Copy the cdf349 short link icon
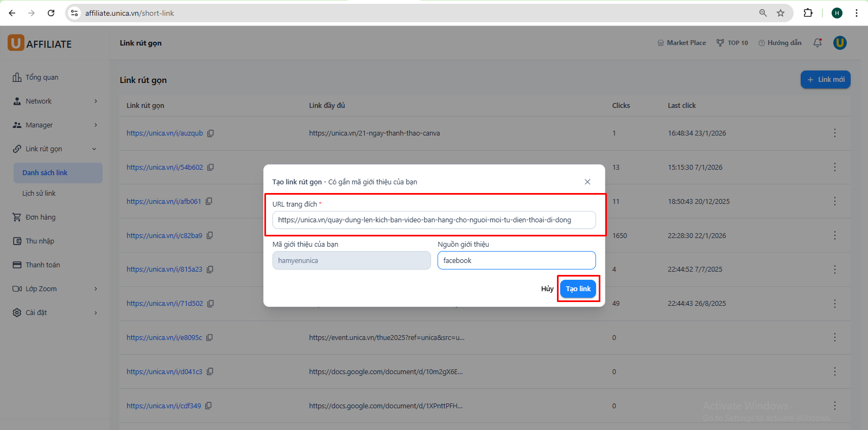 click(208, 406)
